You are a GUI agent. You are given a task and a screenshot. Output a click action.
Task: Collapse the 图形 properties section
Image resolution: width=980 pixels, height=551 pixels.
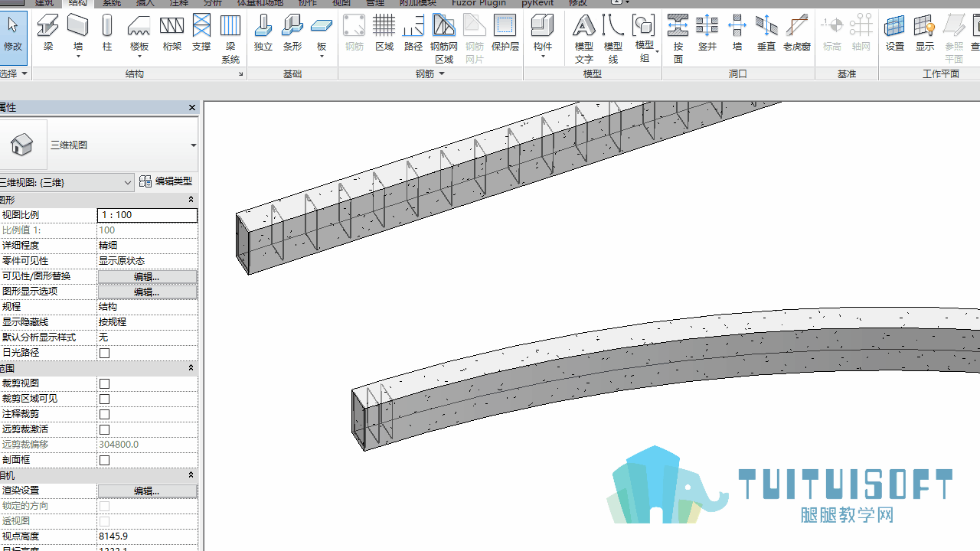click(x=191, y=200)
